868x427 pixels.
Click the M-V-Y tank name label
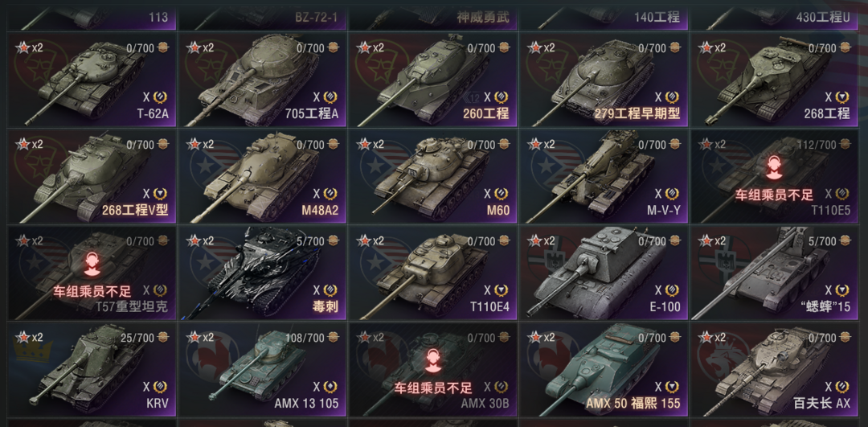[662, 211]
